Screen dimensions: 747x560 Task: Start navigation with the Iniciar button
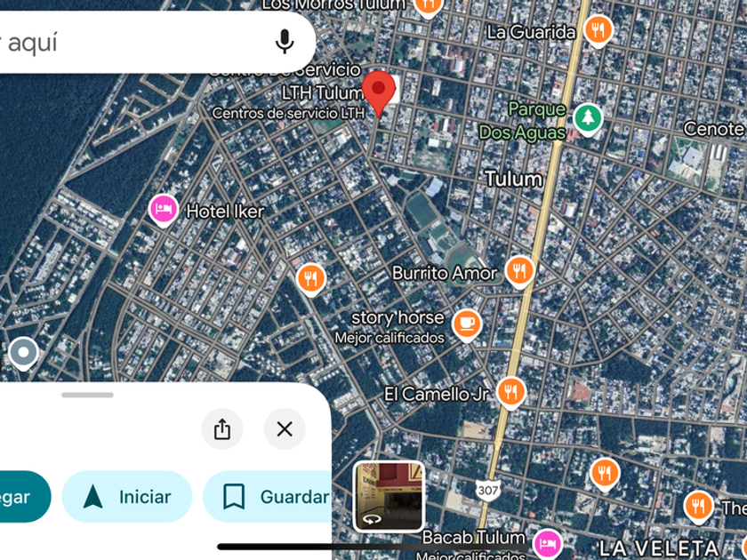126,497
